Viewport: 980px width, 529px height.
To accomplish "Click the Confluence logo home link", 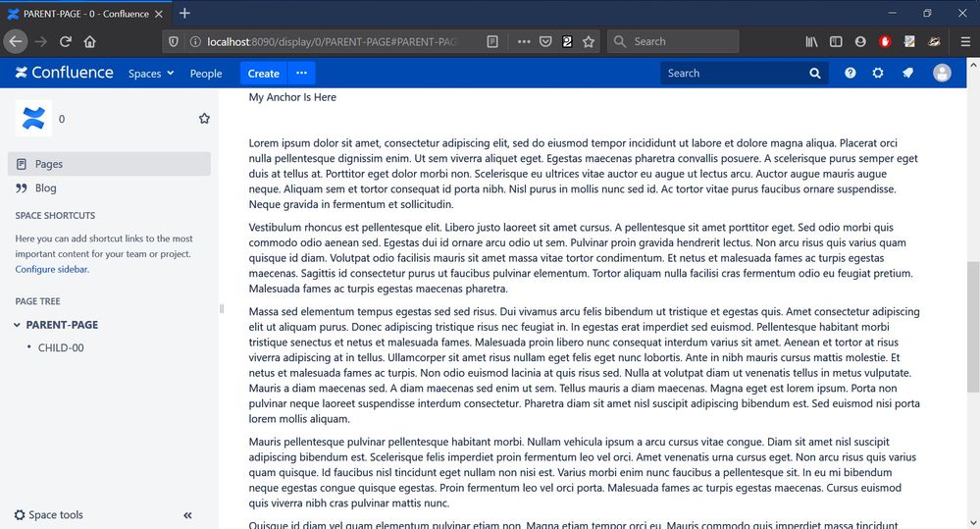I will point(65,73).
